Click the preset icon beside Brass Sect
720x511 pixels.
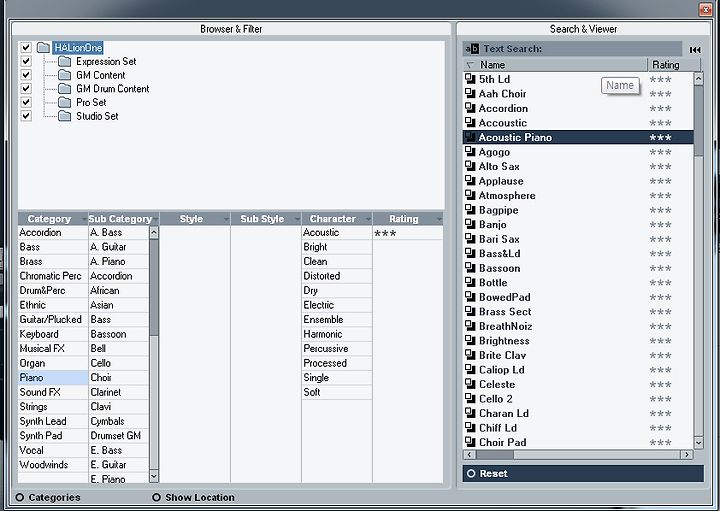click(470, 311)
